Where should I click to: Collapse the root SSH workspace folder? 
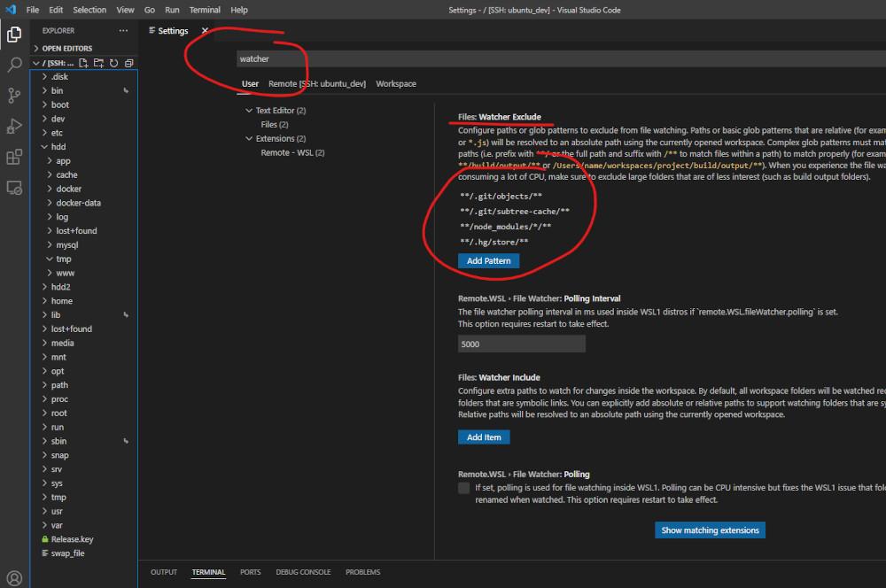[36, 63]
